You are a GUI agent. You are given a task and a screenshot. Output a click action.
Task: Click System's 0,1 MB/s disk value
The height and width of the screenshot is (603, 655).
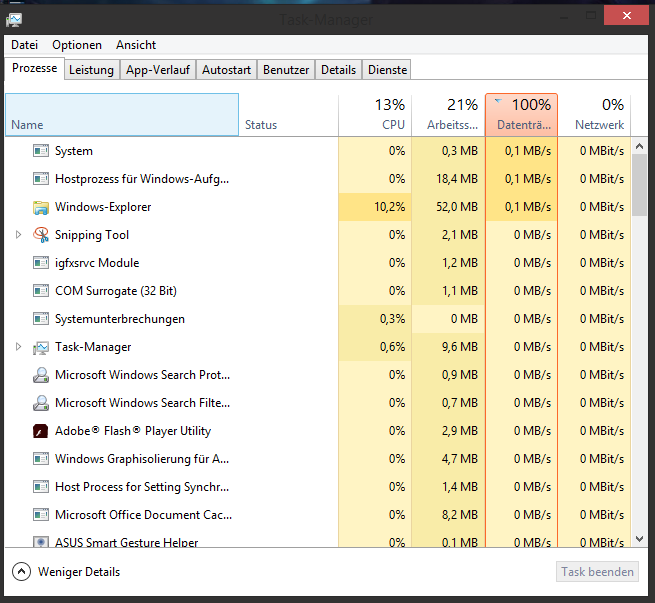[528, 151]
